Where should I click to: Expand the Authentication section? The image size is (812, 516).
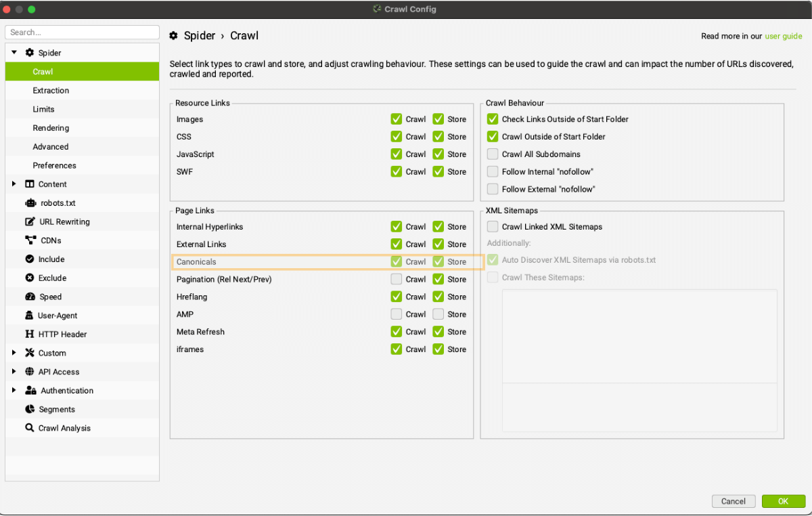click(x=13, y=390)
